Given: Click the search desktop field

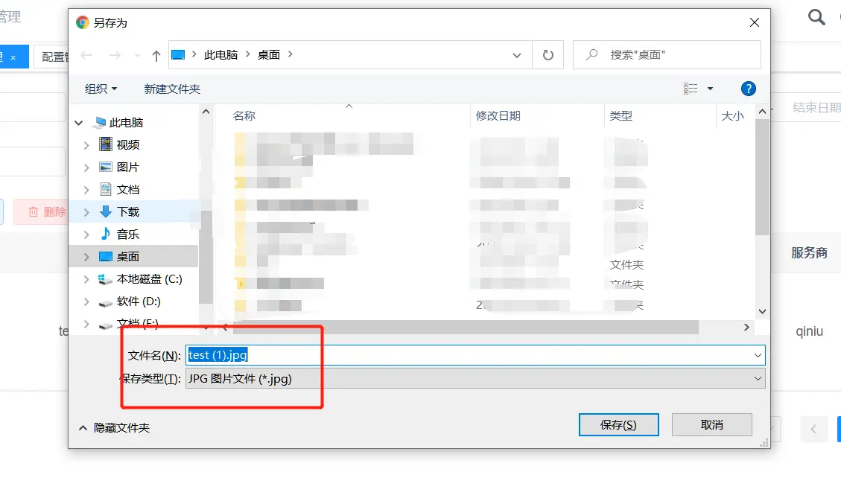Looking at the screenshot, I should (x=667, y=54).
